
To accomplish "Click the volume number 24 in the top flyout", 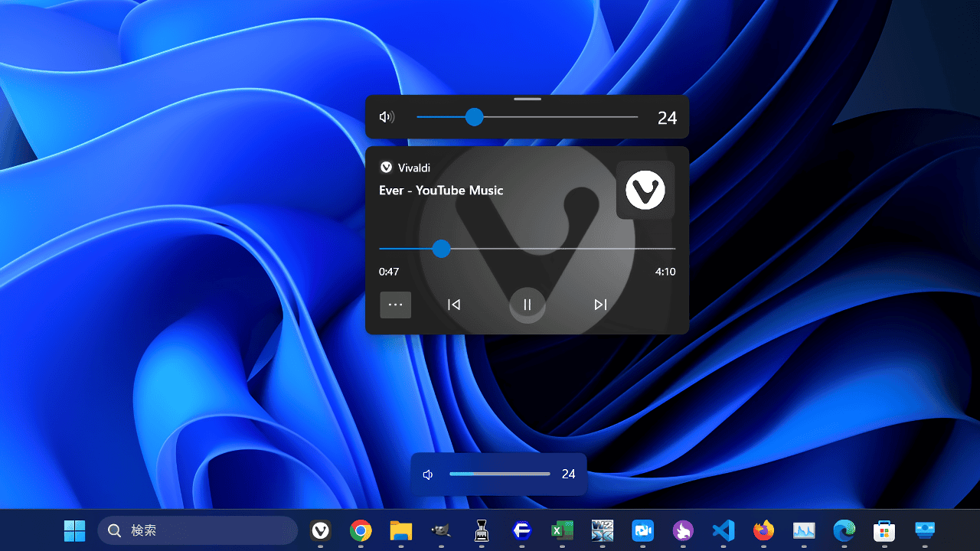I will (668, 118).
